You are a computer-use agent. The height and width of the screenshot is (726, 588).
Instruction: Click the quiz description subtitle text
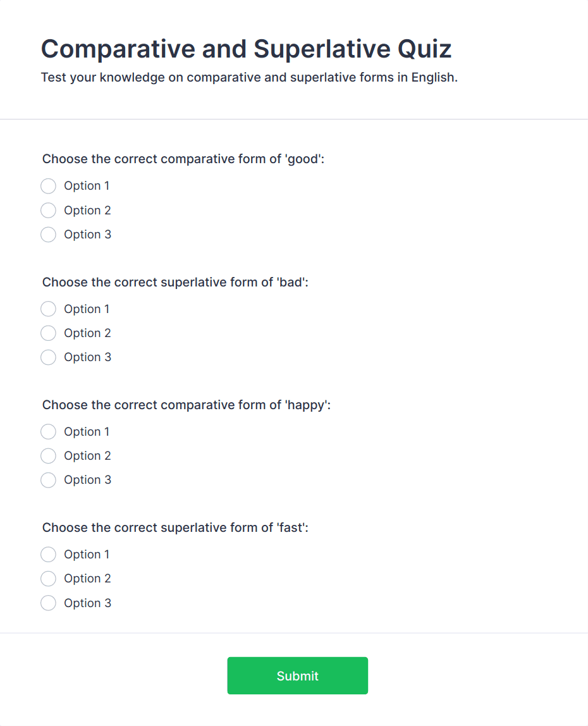249,78
